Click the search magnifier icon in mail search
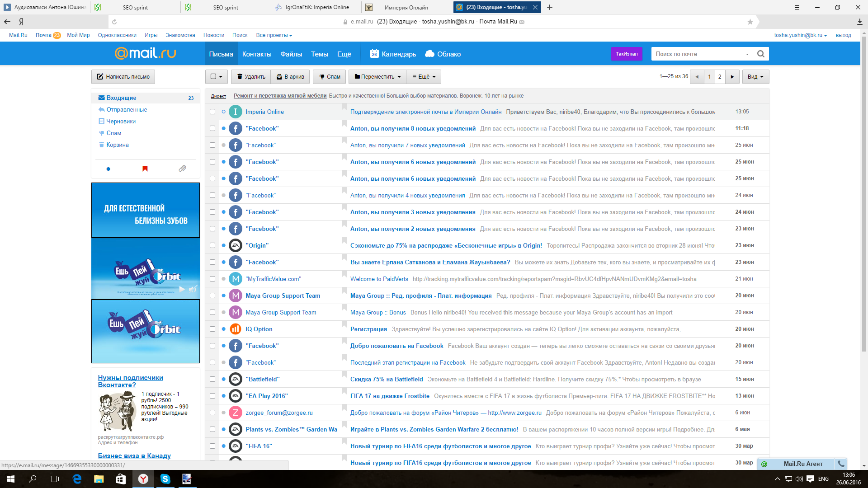 tap(761, 54)
